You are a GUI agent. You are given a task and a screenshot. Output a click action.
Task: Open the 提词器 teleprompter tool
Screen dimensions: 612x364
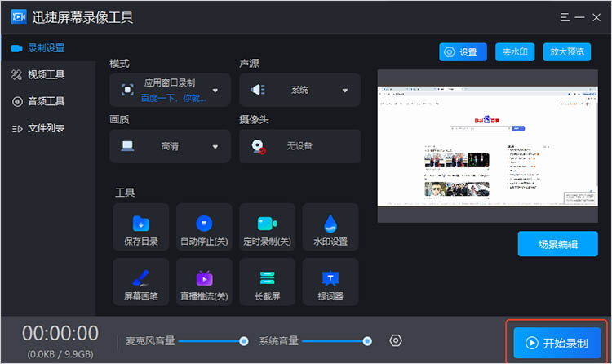[330, 282]
